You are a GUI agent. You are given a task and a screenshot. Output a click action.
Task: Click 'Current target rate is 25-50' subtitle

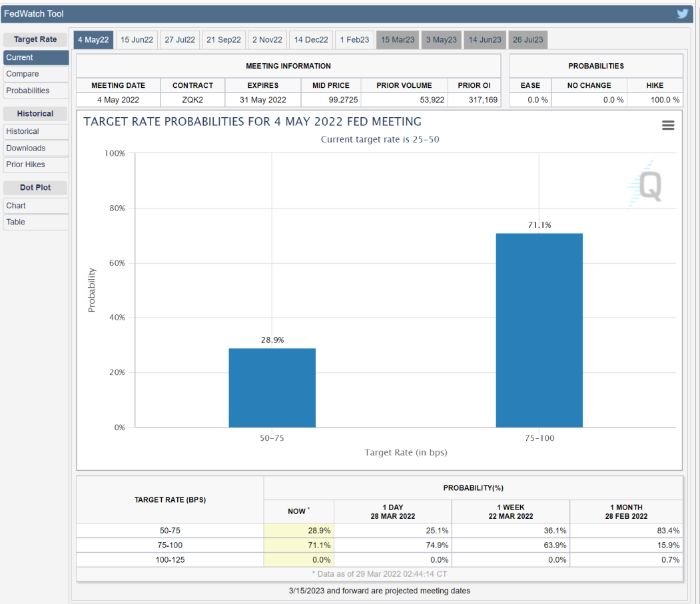(380, 139)
